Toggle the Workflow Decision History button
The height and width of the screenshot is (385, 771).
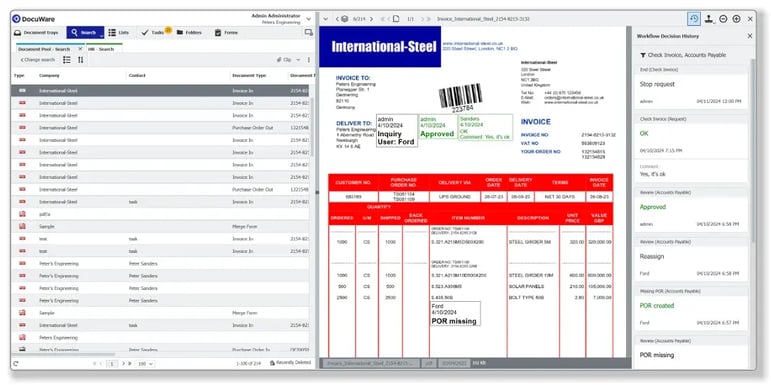pos(694,19)
